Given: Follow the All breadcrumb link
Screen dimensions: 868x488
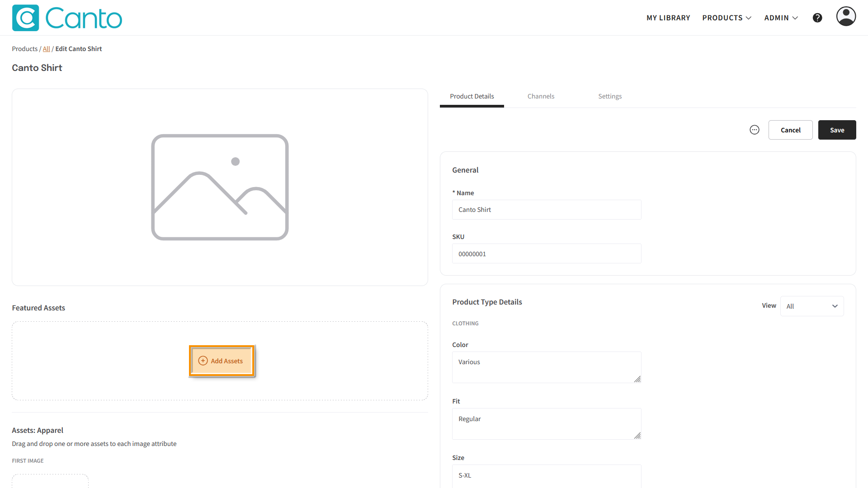Looking at the screenshot, I should coord(47,49).
